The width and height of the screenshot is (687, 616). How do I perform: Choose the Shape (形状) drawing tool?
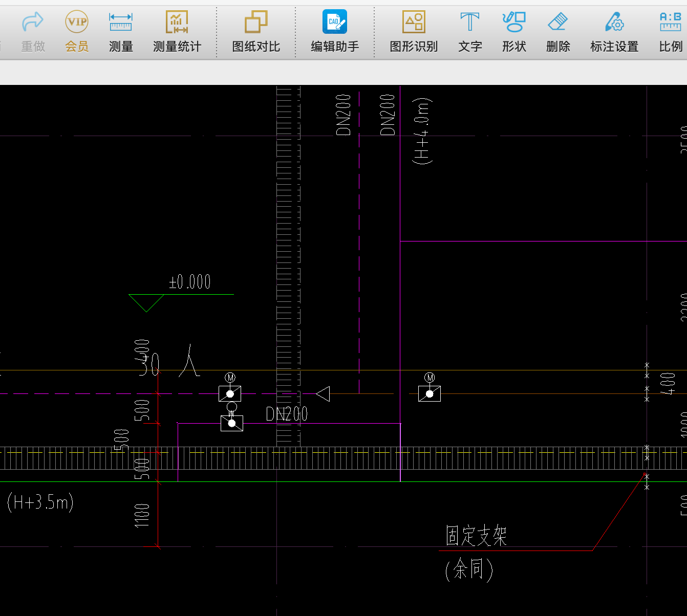[514, 23]
